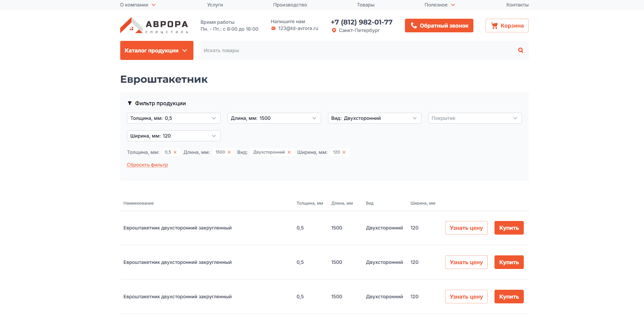
Task: Expand the Каталог продукции menu
Action: pyautogui.click(x=157, y=50)
